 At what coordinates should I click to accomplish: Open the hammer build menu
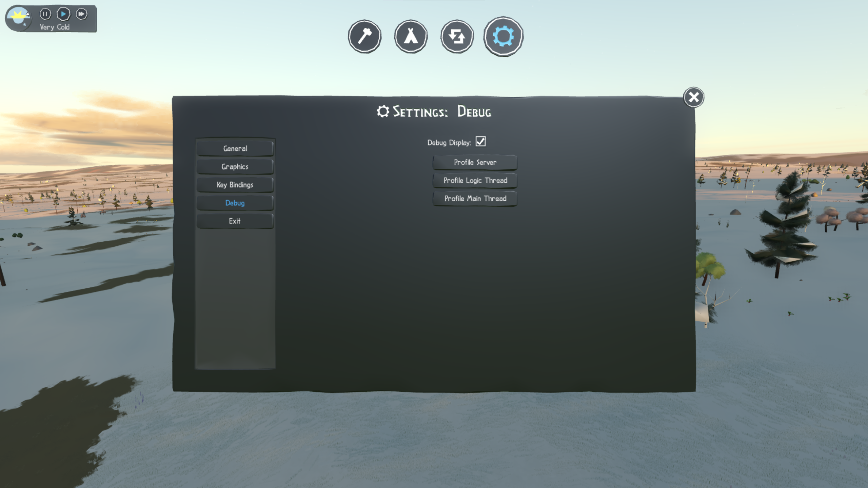[x=365, y=36]
